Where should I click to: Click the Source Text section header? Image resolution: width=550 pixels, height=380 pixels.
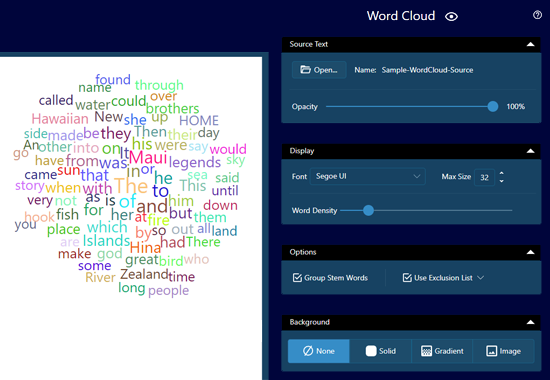pos(411,44)
